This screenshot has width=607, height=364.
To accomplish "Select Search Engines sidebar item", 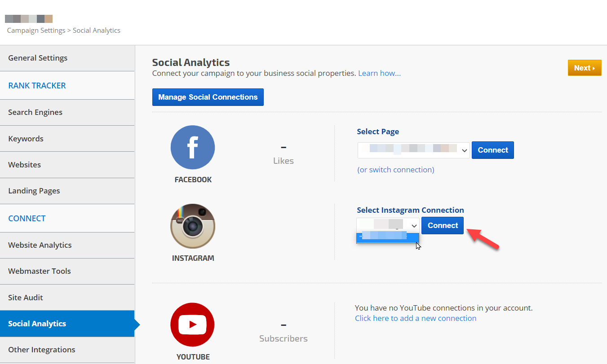I will [x=35, y=112].
